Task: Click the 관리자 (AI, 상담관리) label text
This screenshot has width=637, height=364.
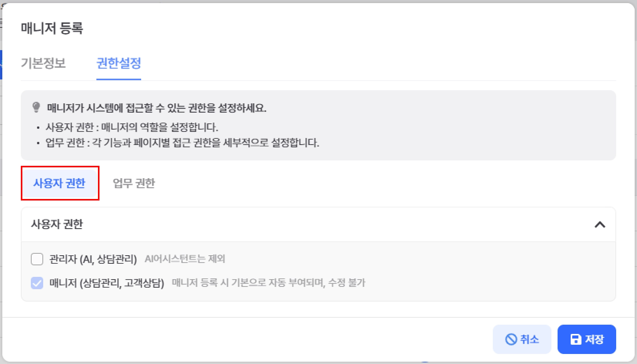Action: tap(93, 259)
